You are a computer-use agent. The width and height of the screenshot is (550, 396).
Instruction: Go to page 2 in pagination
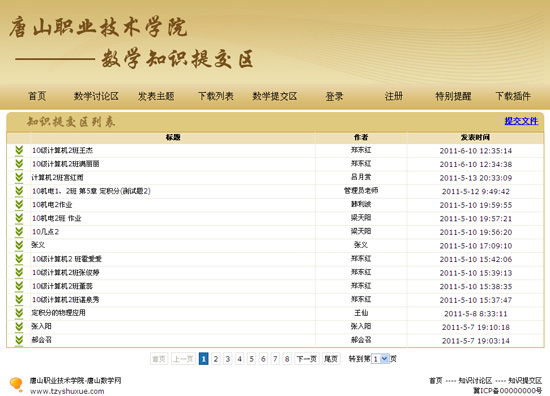click(x=216, y=359)
